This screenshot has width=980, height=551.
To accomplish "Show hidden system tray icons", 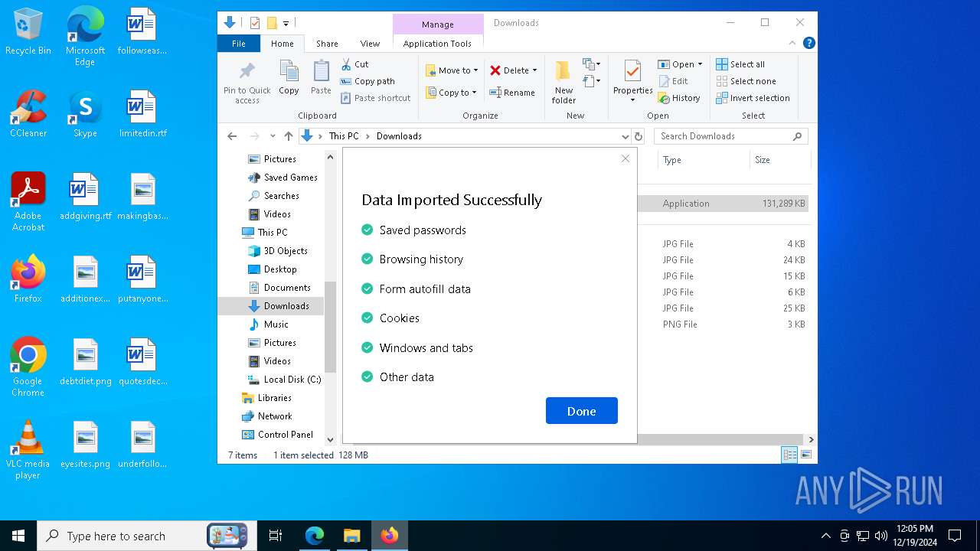I will pyautogui.click(x=825, y=536).
